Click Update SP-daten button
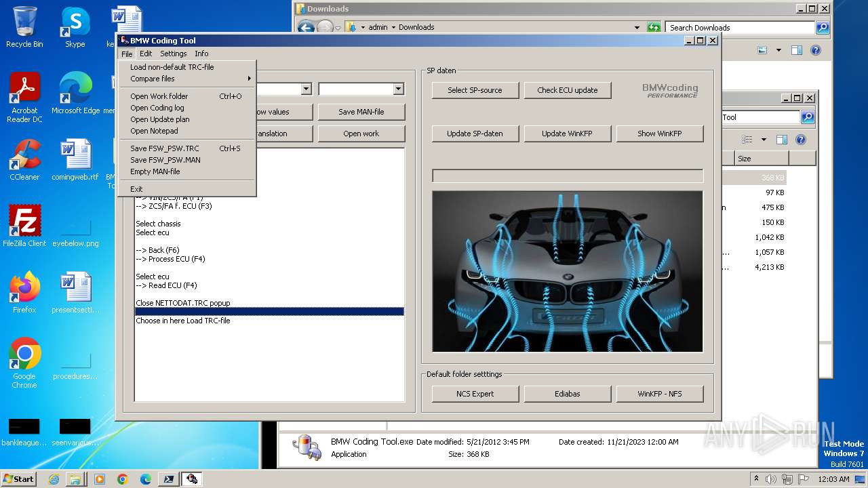868x488 pixels. 475,134
